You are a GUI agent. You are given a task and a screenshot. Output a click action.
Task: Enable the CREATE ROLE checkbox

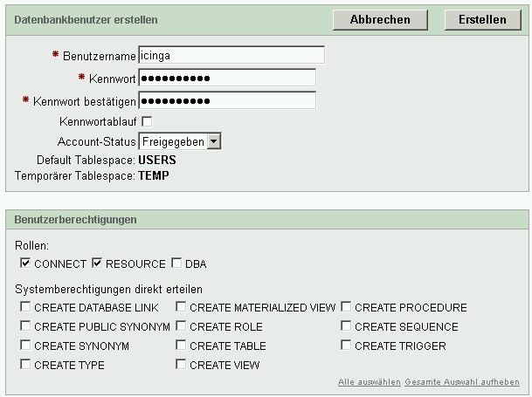[181, 326]
